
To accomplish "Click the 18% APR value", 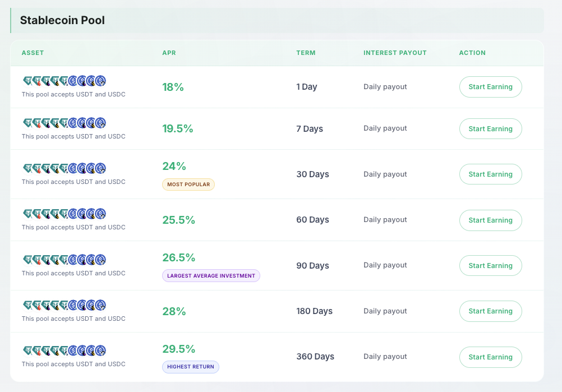I will coord(173,87).
